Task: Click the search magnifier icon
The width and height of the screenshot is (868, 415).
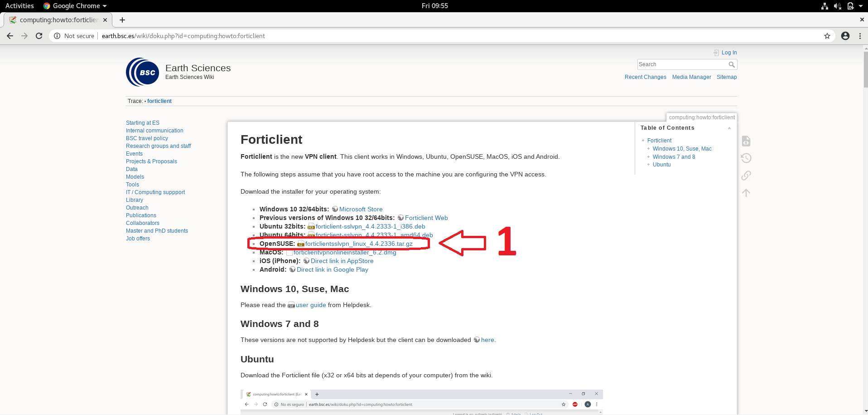Action: pos(732,65)
